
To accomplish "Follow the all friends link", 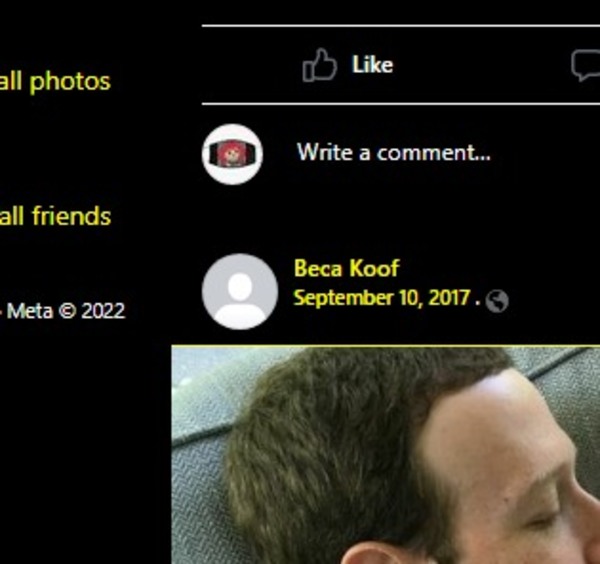I will 55,216.
